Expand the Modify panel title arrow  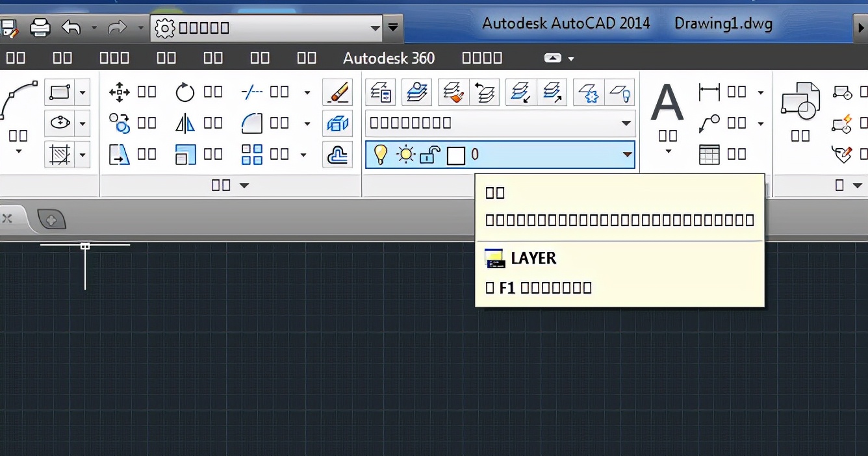[x=244, y=186]
